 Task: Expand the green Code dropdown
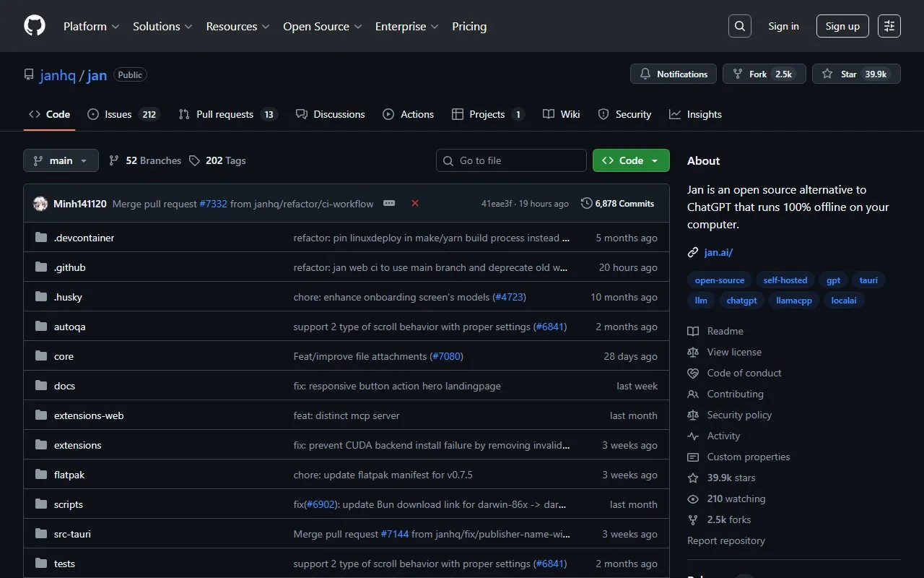[631, 160]
